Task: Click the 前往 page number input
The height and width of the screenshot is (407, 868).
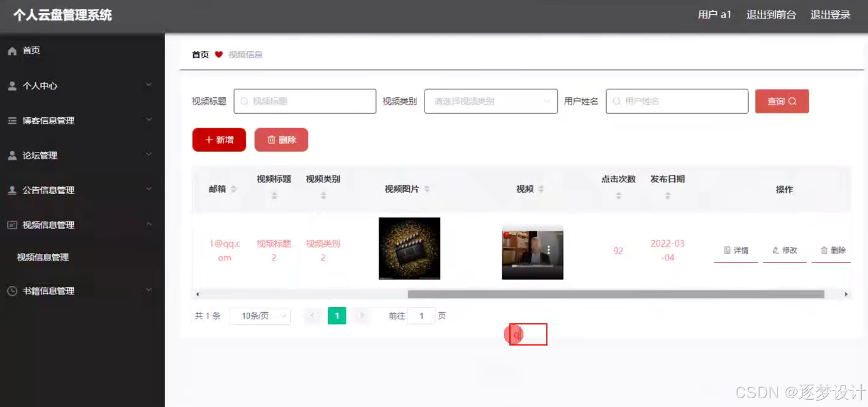Action: coord(421,316)
